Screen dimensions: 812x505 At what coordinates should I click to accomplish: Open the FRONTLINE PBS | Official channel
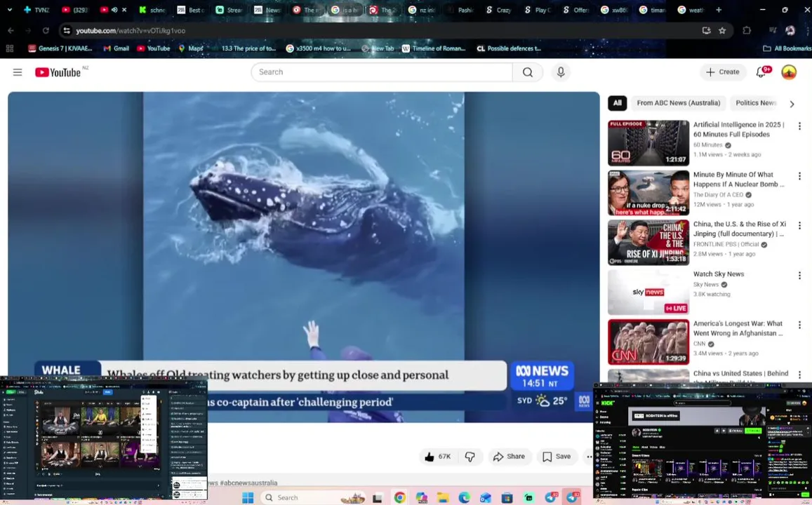coord(726,244)
